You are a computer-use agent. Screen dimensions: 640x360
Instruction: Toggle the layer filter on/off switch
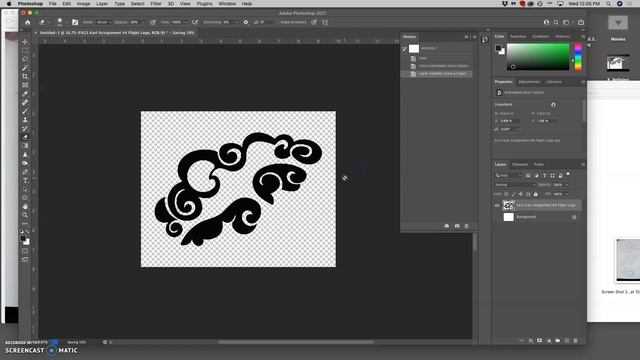click(568, 175)
